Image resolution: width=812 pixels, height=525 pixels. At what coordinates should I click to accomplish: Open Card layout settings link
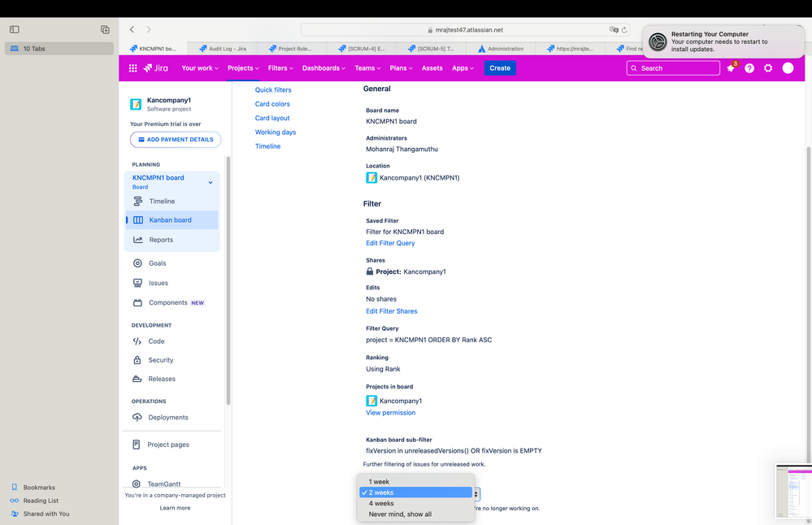click(x=272, y=118)
